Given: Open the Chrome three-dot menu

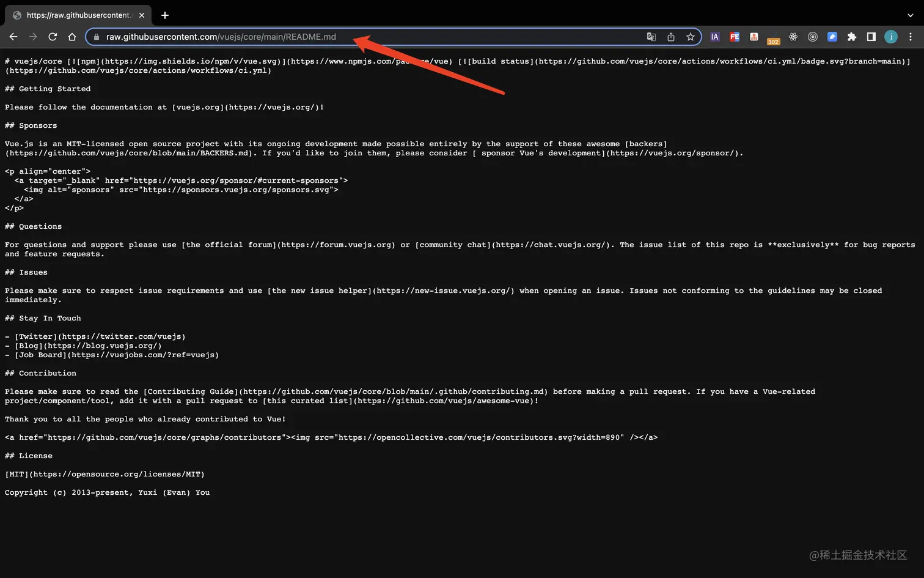Looking at the screenshot, I should (x=911, y=37).
